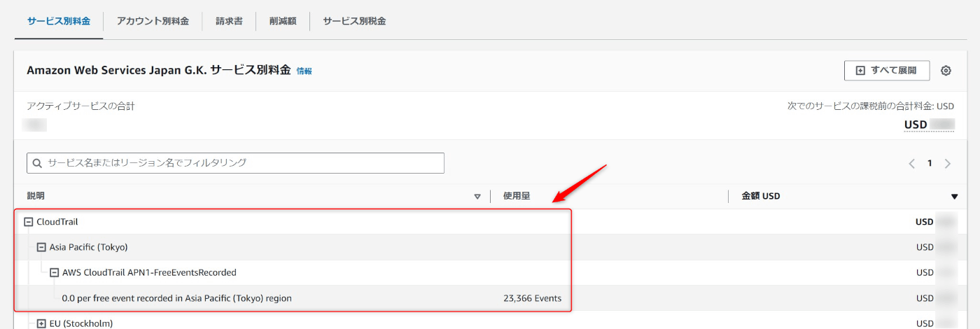The height and width of the screenshot is (329, 980).
Task: Click the 情報 link beside the title
Action: [x=304, y=71]
